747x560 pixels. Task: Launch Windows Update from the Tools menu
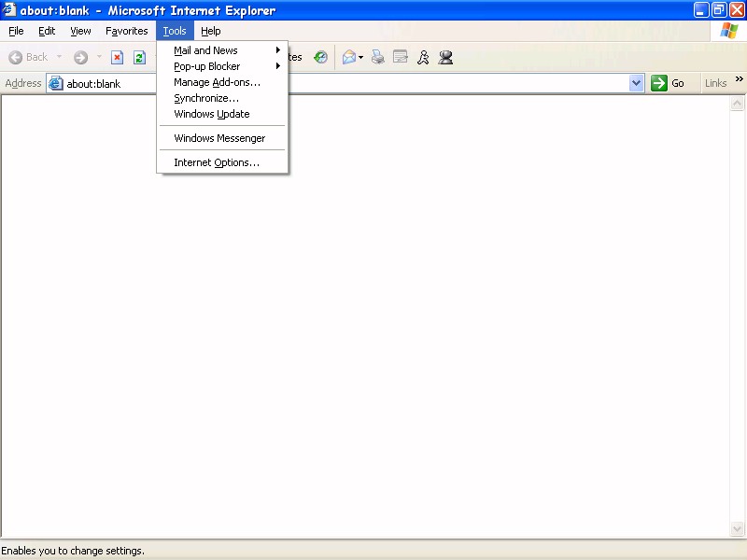point(222,114)
